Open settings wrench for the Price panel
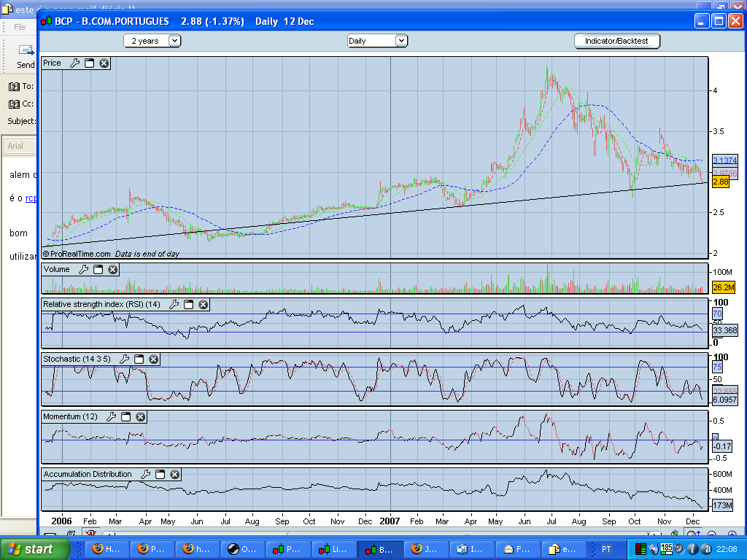The height and width of the screenshot is (560, 747). [75, 63]
